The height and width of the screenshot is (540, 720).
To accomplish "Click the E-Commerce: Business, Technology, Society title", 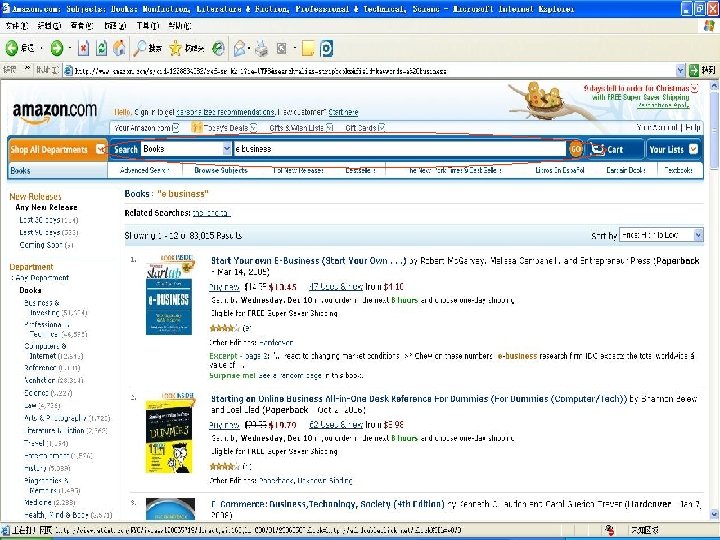I will coord(327,504).
